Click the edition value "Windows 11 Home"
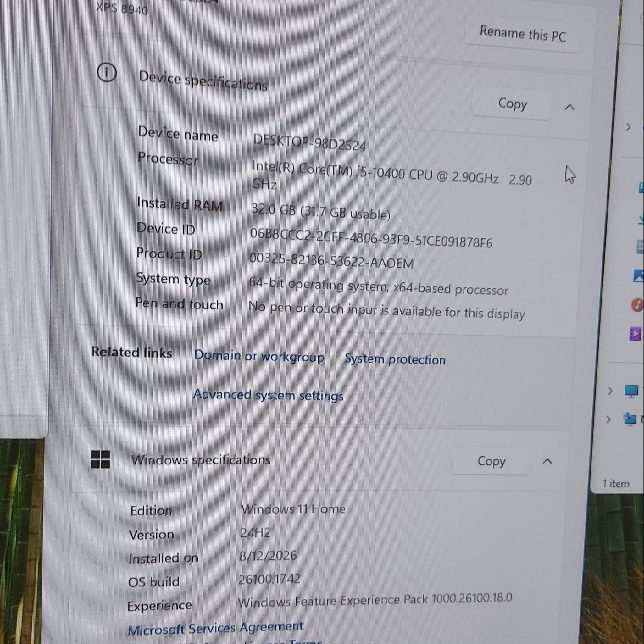Image resolution: width=644 pixels, height=644 pixels. (293, 509)
